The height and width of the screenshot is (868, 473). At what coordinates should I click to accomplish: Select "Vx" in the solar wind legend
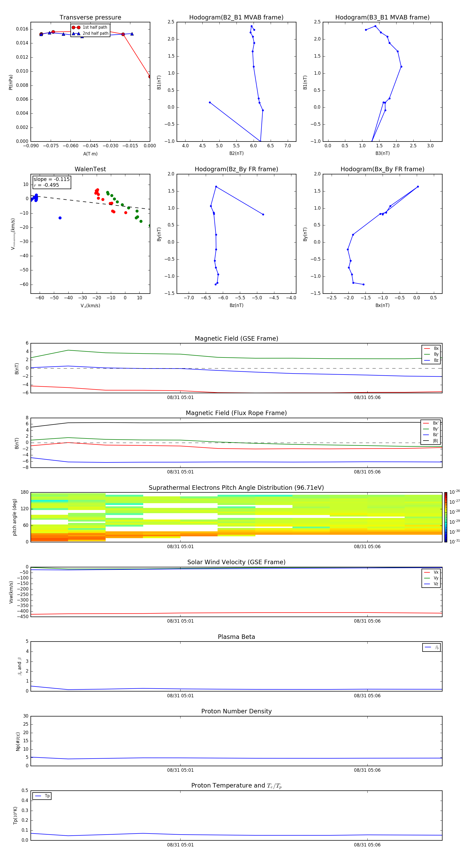click(431, 572)
